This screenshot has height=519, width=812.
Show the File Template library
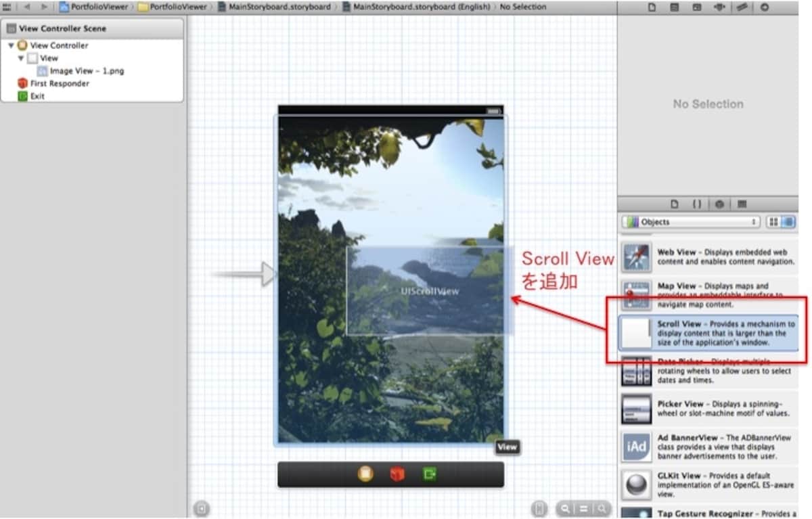(x=674, y=204)
